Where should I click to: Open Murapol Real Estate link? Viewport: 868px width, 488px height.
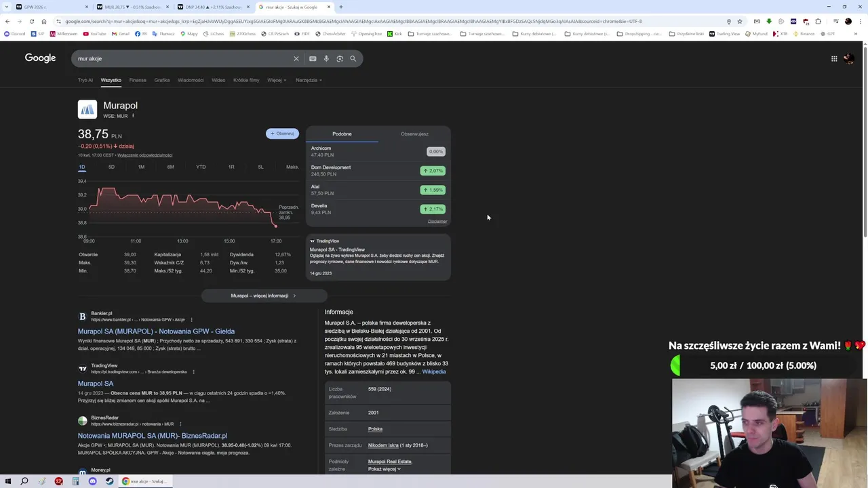389,462
